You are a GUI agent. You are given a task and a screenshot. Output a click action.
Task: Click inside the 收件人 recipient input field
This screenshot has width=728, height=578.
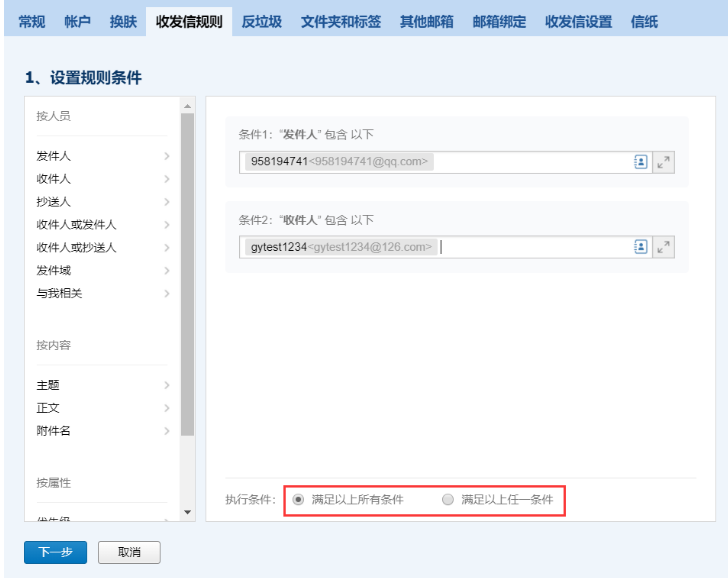coord(530,247)
